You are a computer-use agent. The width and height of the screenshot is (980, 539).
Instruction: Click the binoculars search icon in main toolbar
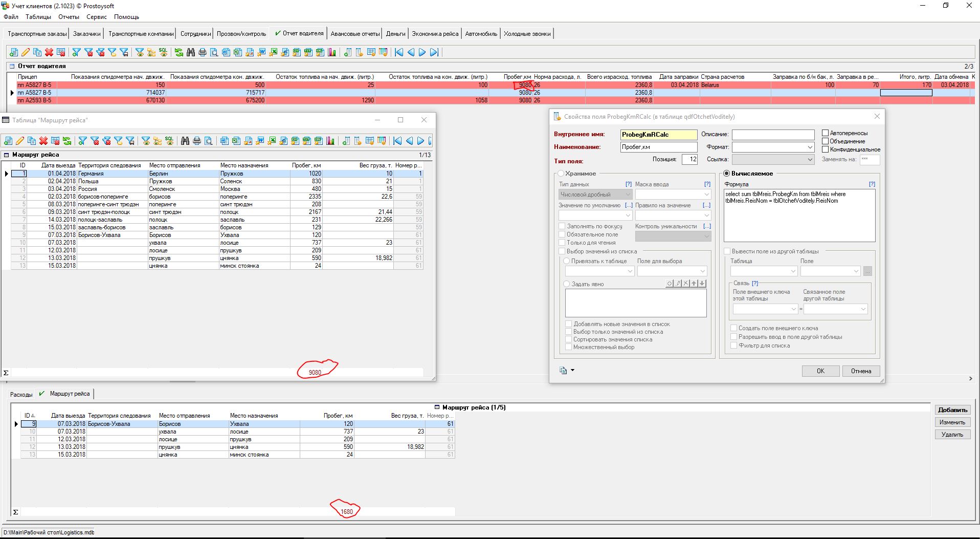(191, 52)
